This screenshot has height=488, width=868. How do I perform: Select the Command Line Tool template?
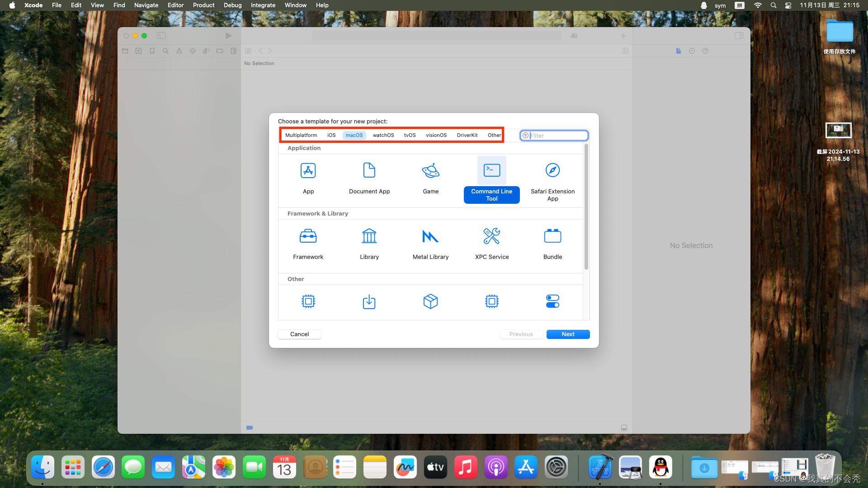(492, 180)
